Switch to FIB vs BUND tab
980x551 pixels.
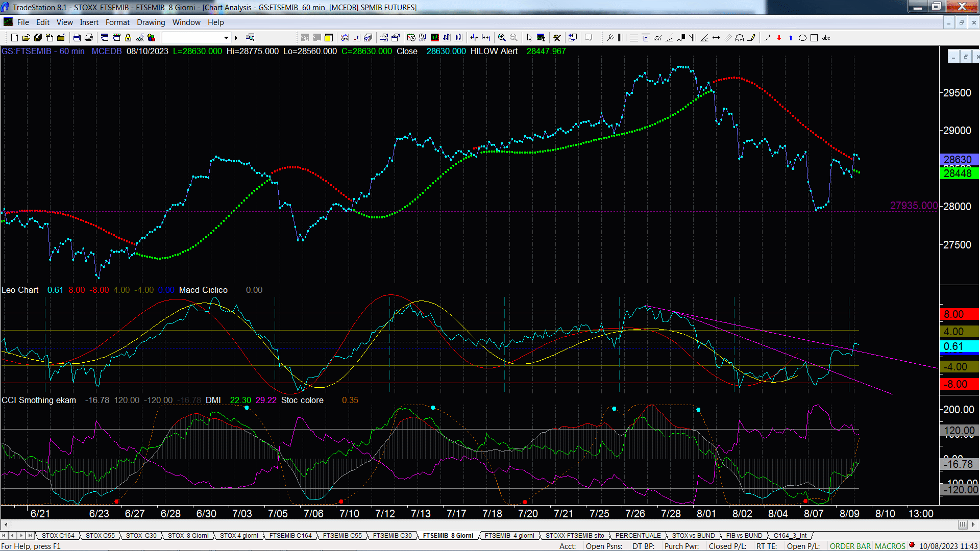(x=744, y=535)
